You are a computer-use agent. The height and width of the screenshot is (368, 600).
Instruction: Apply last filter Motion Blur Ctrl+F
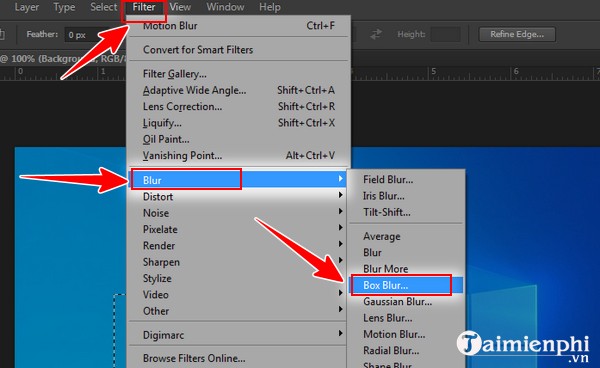(x=238, y=26)
